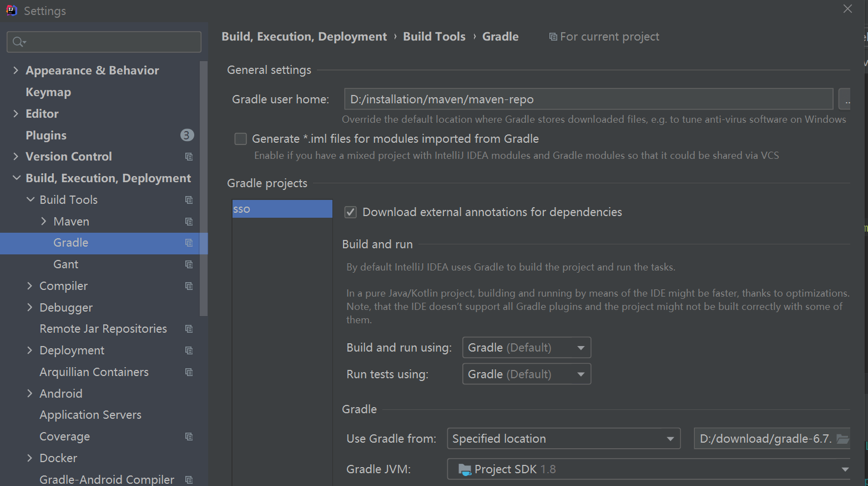Collapse Build, Execution, Deployment node
This screenshot has width=868, height=486.
point(16,178)
